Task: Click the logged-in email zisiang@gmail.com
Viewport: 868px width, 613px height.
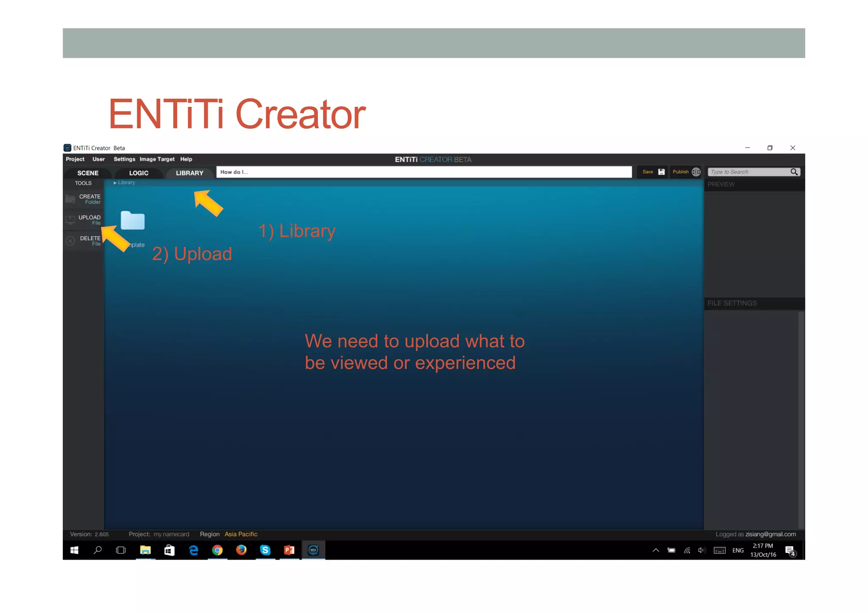Action: [771, 534]
